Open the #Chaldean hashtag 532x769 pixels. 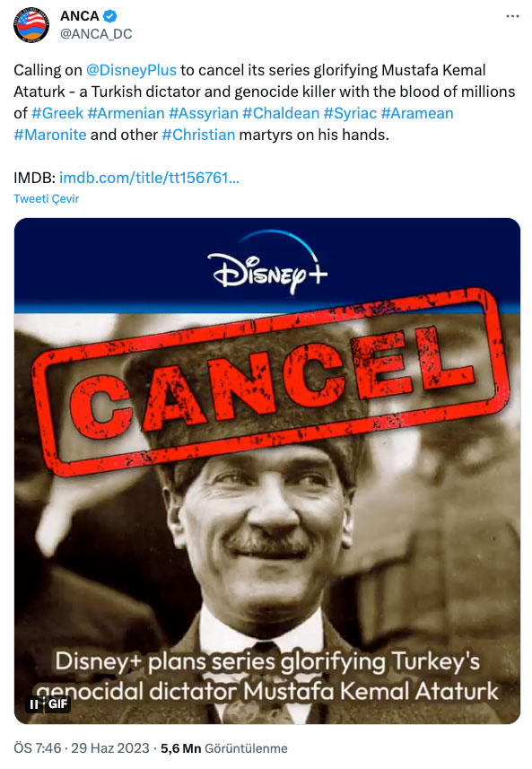click(281, 113)
